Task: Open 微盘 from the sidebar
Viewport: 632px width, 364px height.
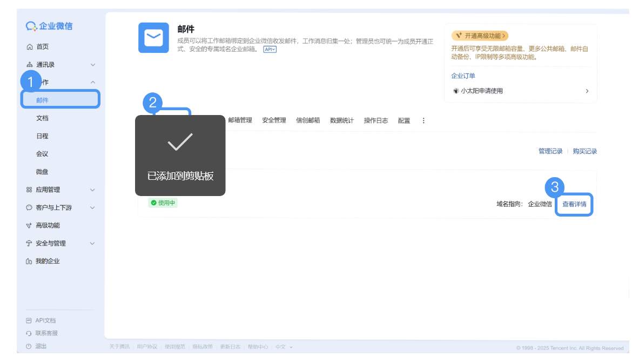Action: point(43,171)
